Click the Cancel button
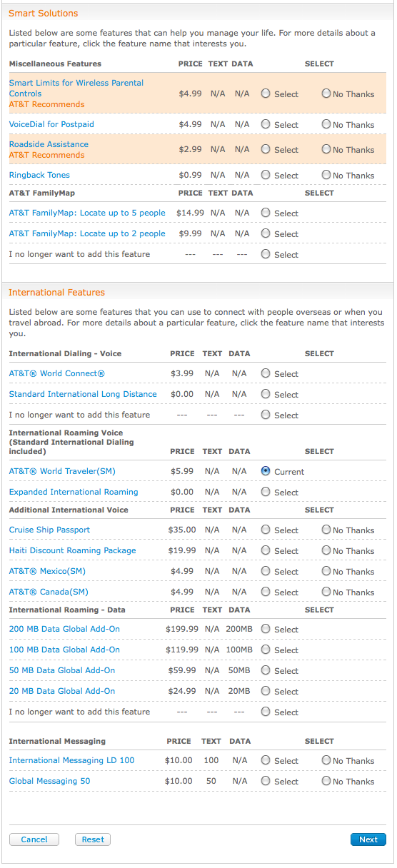The width and height of the screenshot is (397, 868). (x=34, y=839)
